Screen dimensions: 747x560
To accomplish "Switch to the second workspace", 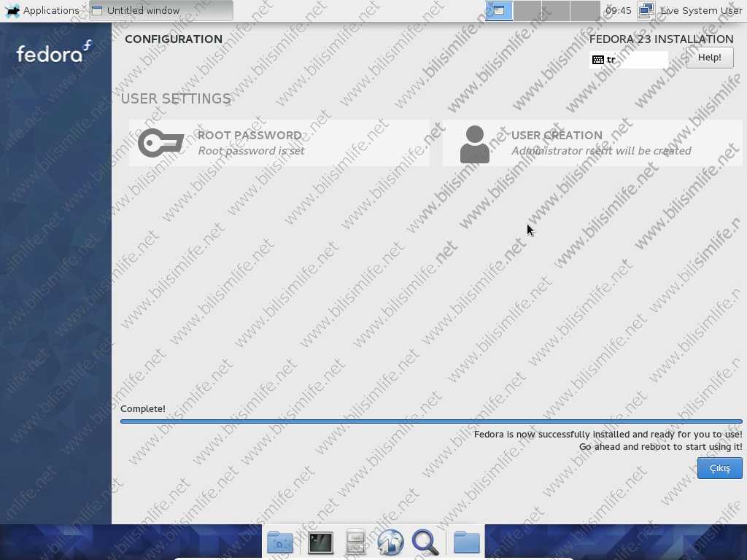I will [527, 10].
